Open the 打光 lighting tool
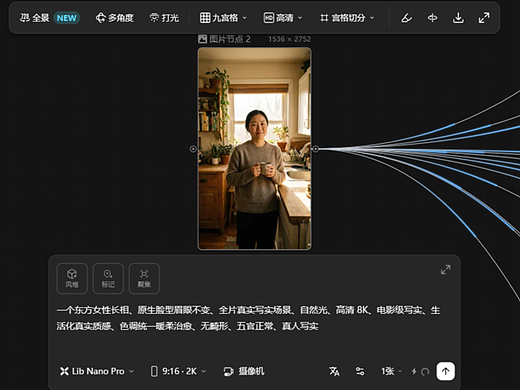 (x=164, y=18)
